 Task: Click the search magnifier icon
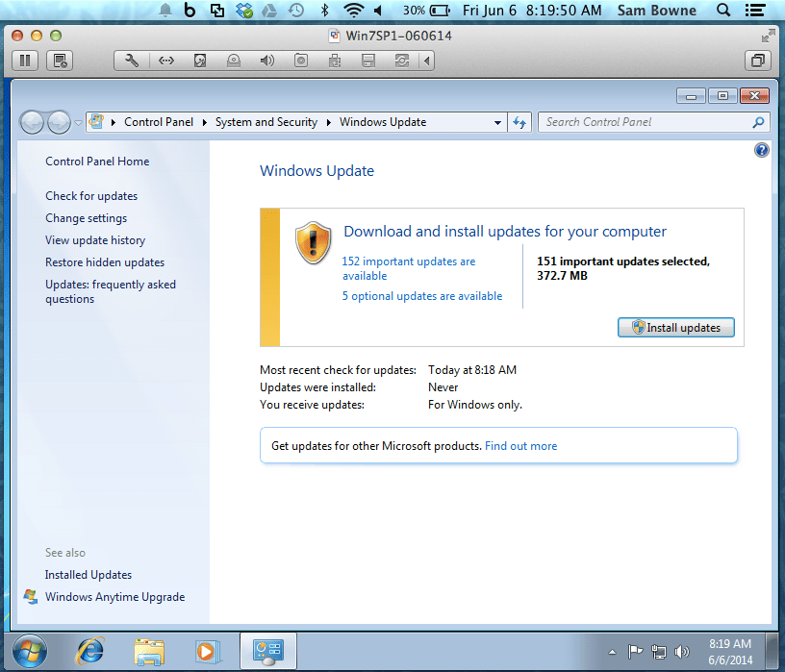point(758,122)
